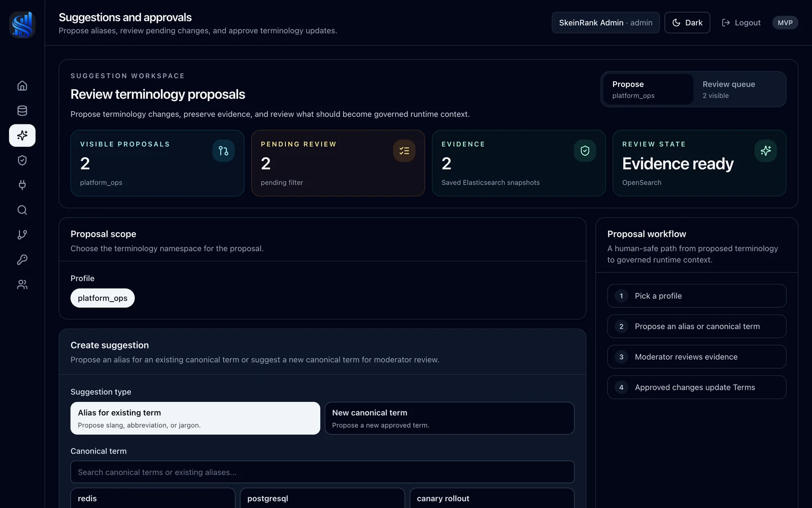Open the database icon in sidebar

click(x=22, y=110)
